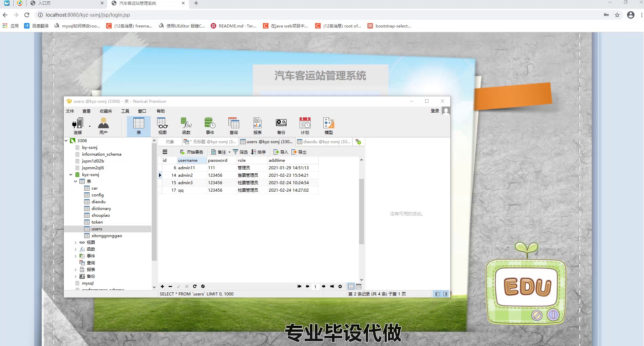644x346 pixels.
Task: Click 开始事务 to begin a transaction
Action: click(192, 152)
